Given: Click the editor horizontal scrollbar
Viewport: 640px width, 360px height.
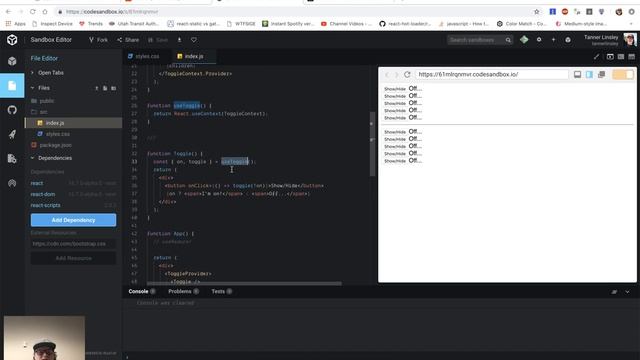Looking at the screenshot, I should pos(244,283).
